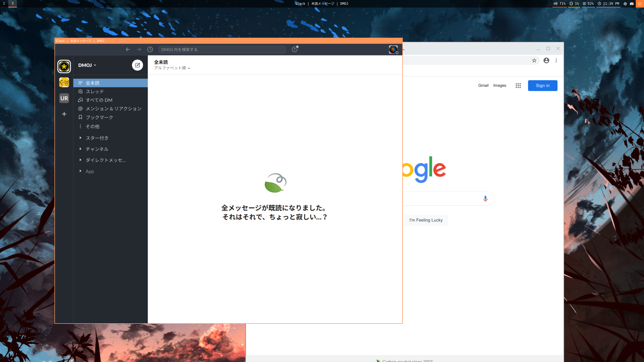Open the DMOJ workspace menu

point(87,65)
